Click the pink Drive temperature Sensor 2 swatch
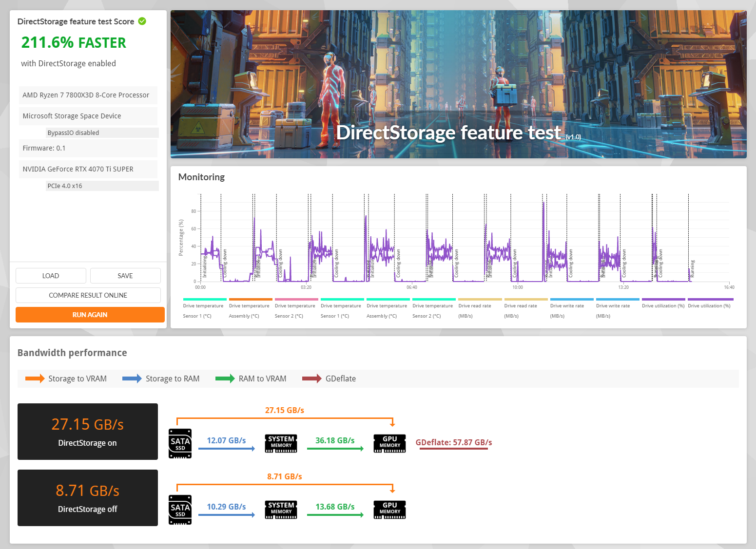Screen dimensions: 756x549 pyautogui.click(x=296, y=300)
